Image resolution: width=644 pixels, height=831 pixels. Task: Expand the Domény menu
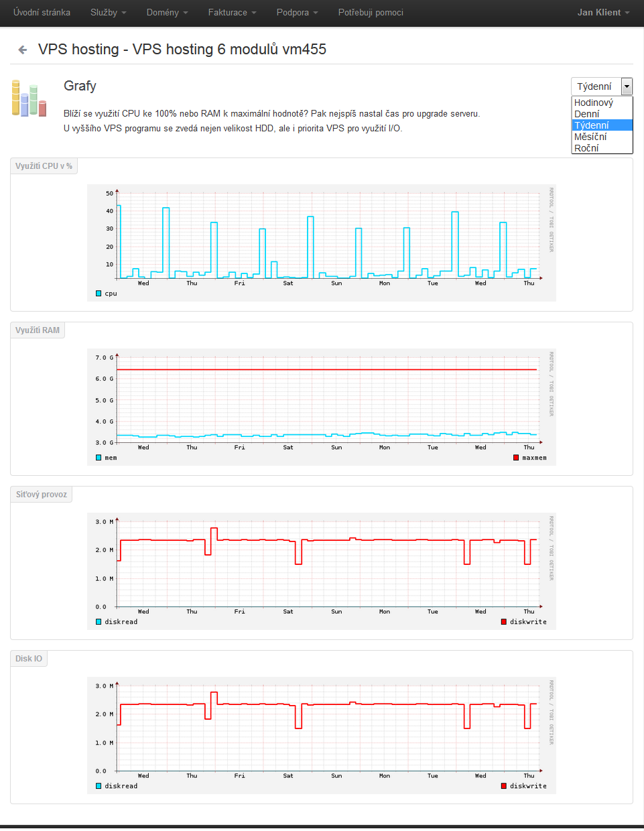(167, 13)
